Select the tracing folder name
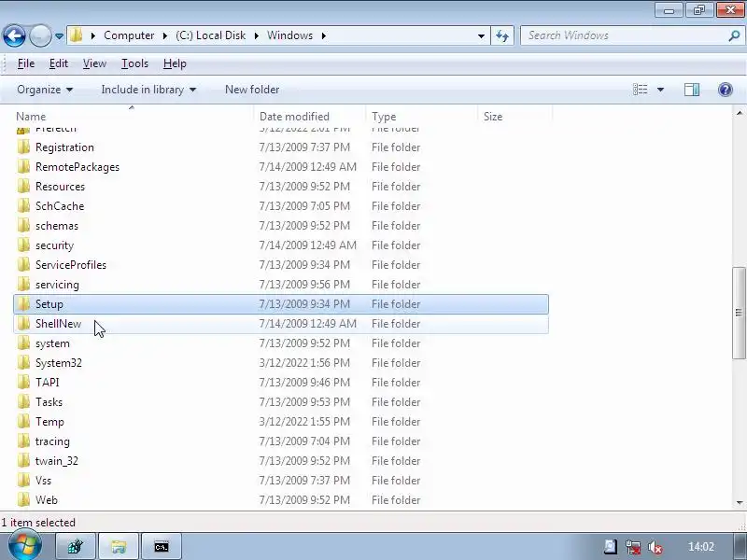Screen dimensions: 747x560 (x=52, y=441)
